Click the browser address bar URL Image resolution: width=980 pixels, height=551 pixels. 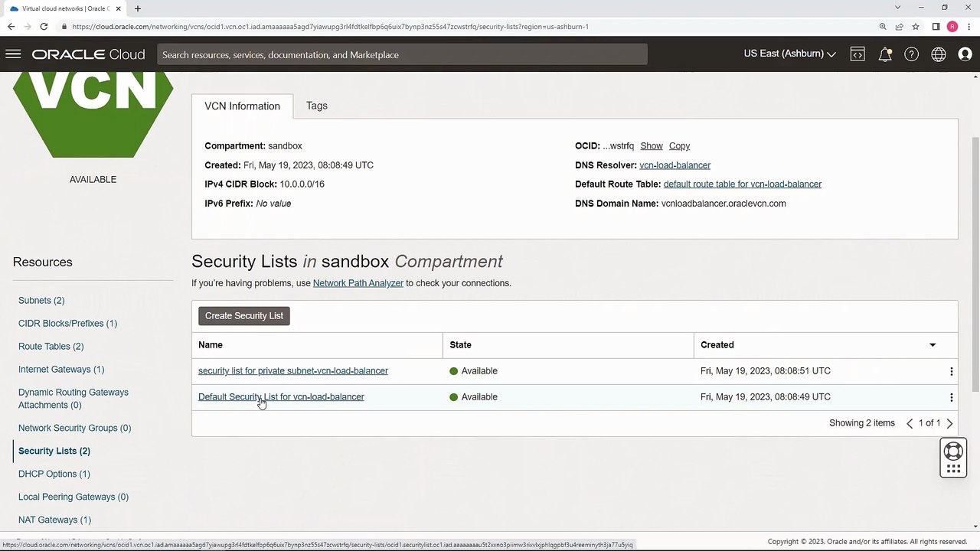point(330,27)
